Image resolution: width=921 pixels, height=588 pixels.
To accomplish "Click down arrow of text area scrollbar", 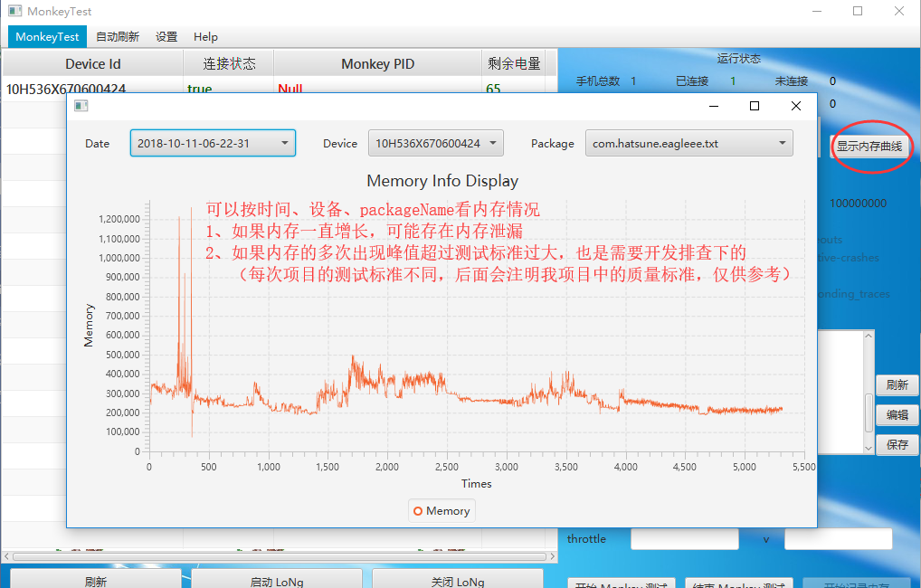I will 869,448.
